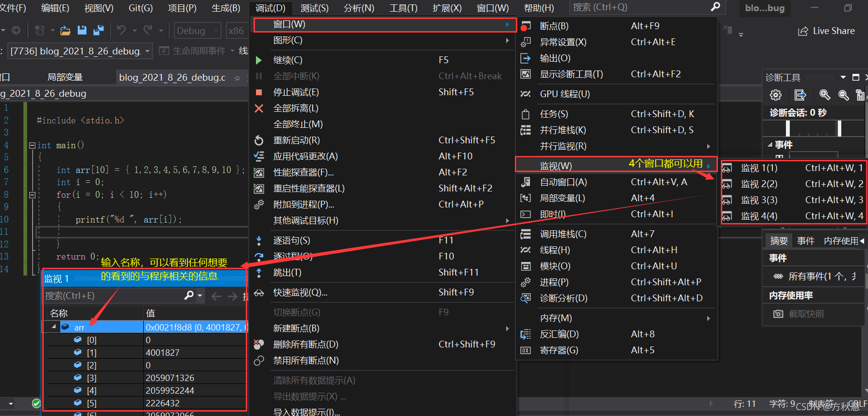
Task: Click the Detach All red X icon
Action: point(259,108)
